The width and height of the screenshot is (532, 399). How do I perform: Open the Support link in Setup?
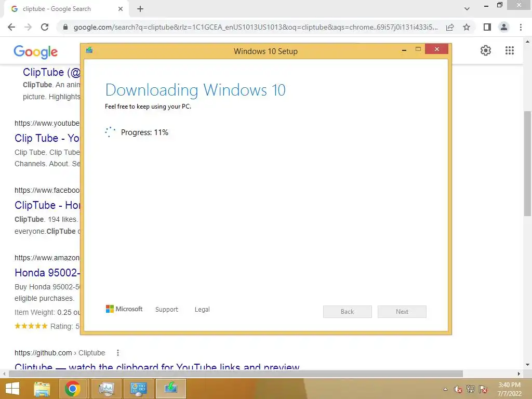point(167,310)
